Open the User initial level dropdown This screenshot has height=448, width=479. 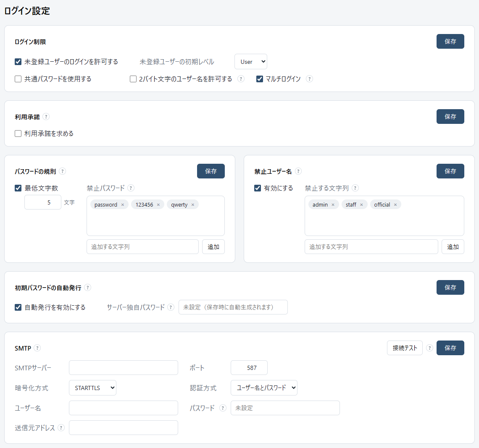tap(251, 62)
